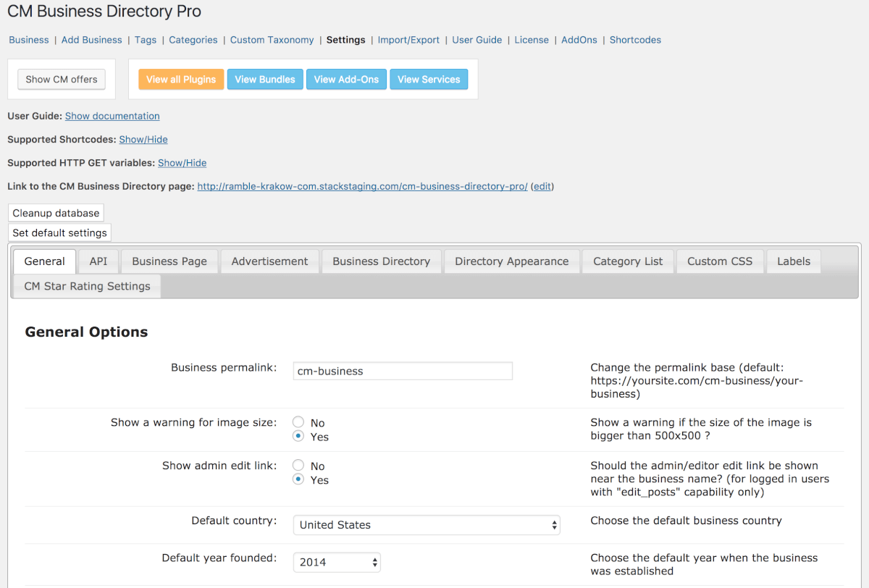
Task: Click the Business permalink text field
Action: coord(403,371)
